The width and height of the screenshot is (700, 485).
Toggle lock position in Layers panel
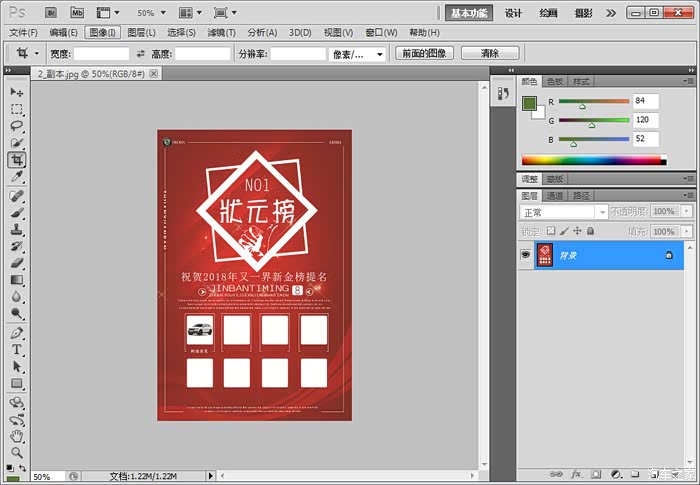pyautogui.click(x=577, y=230)
